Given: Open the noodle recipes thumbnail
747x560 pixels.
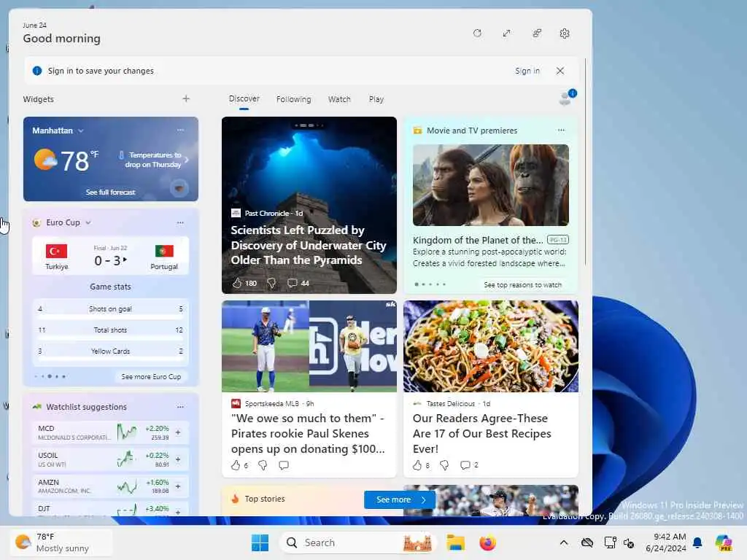Looking at the screenshot, I should click(x=491, y=346).
